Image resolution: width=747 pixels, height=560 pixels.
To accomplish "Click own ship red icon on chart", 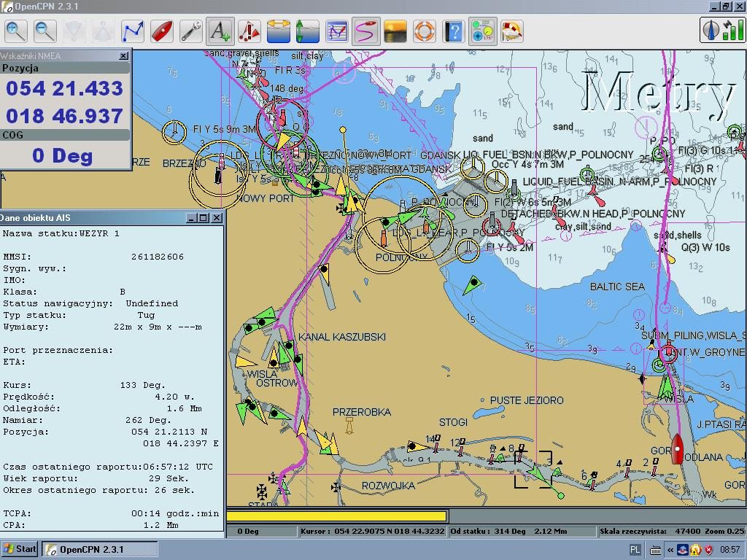I will tap(677, 448).
